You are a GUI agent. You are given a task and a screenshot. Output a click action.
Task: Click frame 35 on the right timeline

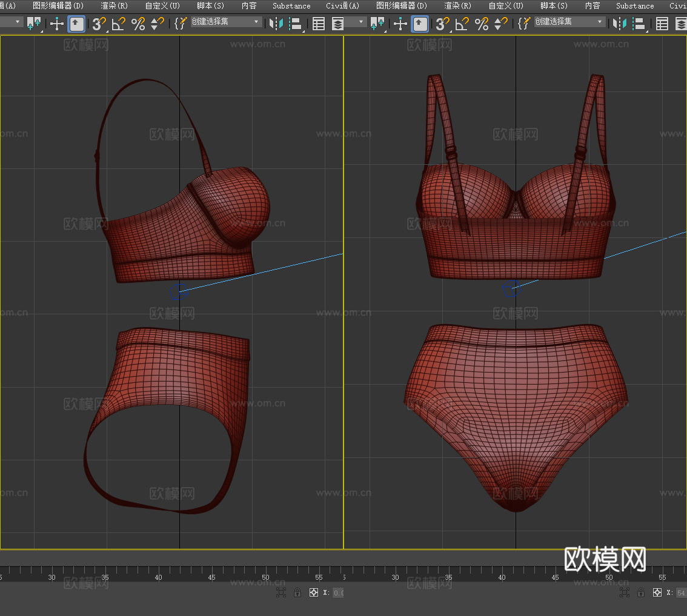coord(449,577)
